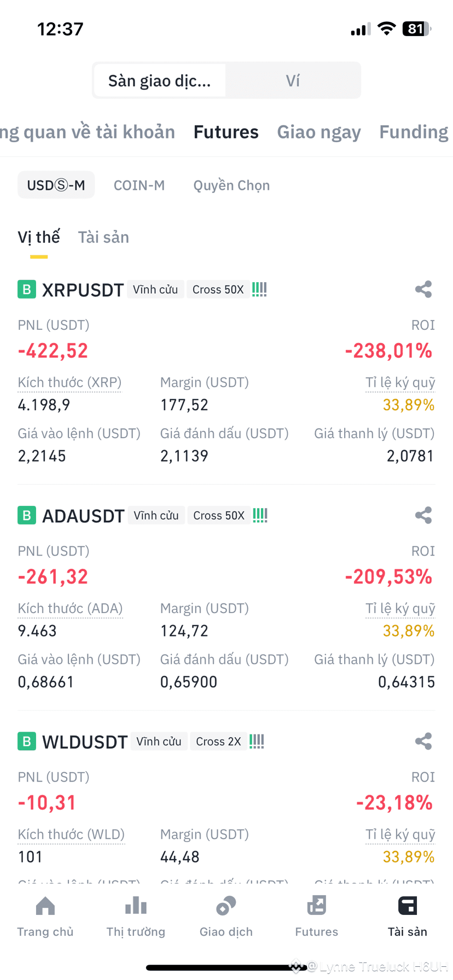Share the XRPUSDT position
The height and width of the screenshot is (980, 453).
click(423, 289)
